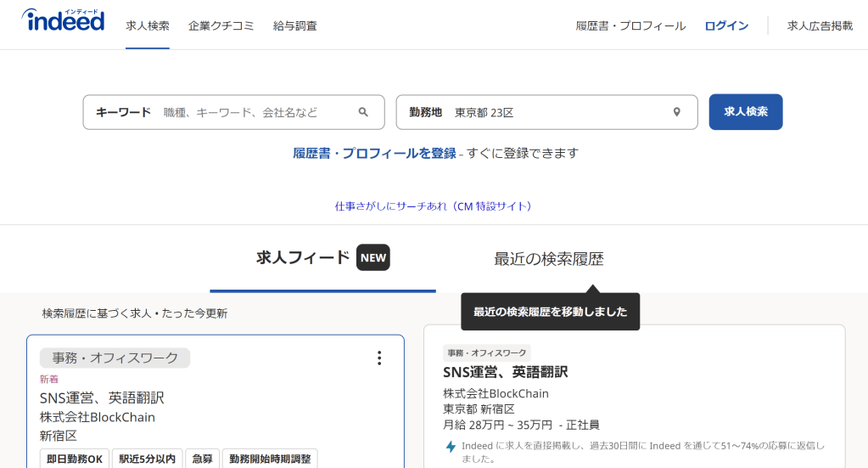Click the 即日勤務OK tag
Viewport: 868px width, 468px height.
tap(75, 459)
